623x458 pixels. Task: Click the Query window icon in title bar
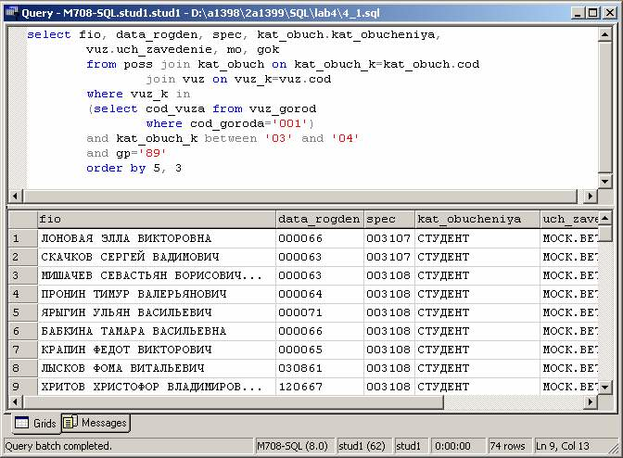click(11, 12)
